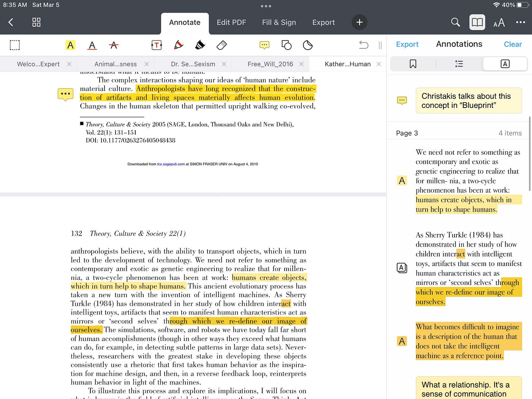The height and width of the screenshot is (399, 532).
Task: Select the black Marker tool
Action: (200, 45)
